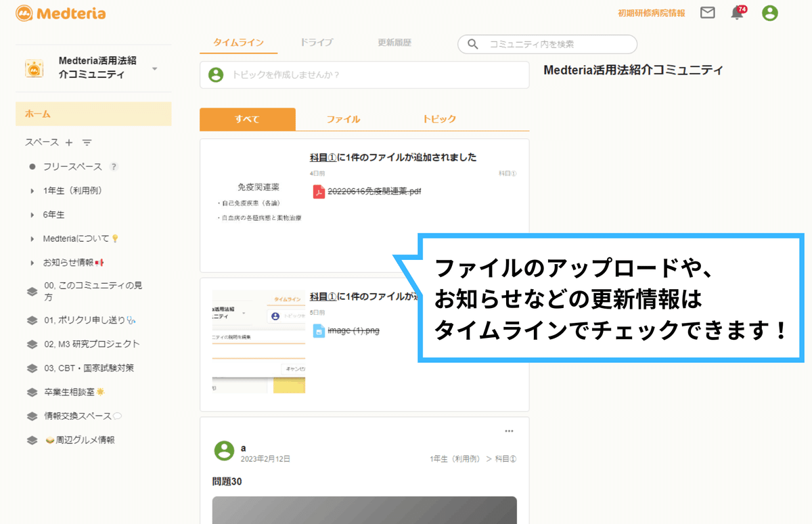Go to ホーム in the sidebar
This screenshot has width=812, height=524.
coord(93,114)
